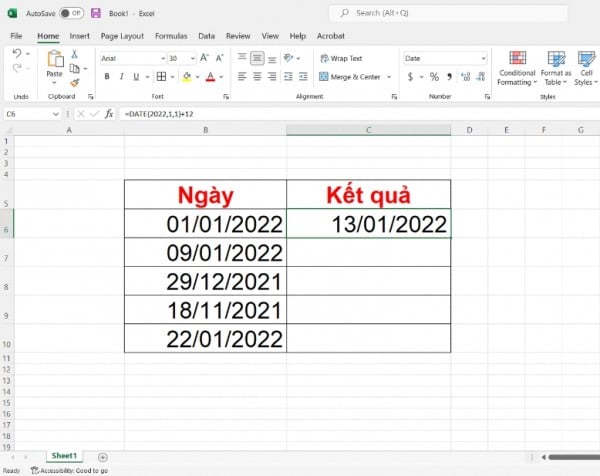
Task: Click the Font Color red A swatch
Action: click(210, 77)
